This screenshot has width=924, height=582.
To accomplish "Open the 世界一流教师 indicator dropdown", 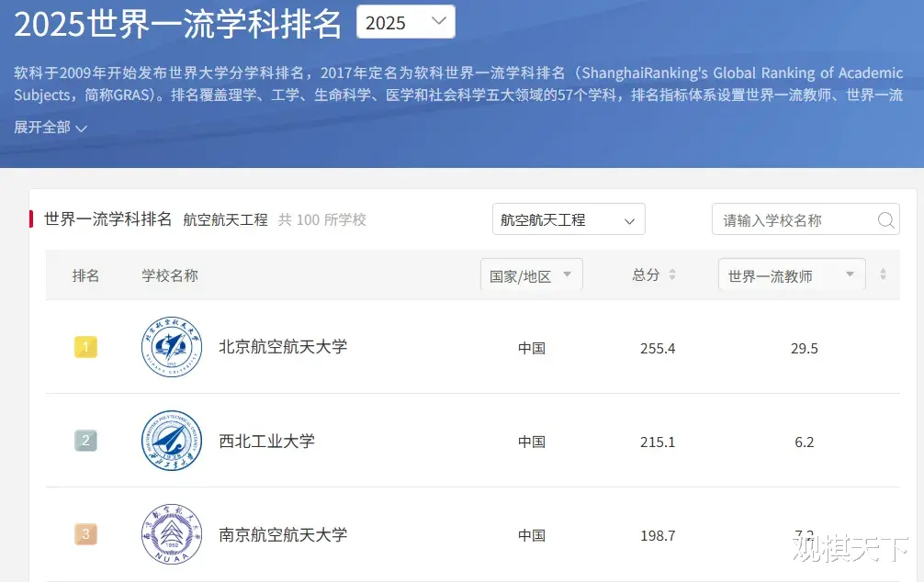I will [x=792, y=275].
